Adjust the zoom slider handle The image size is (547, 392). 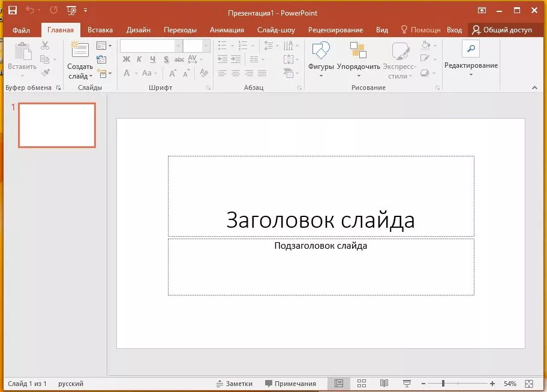point(443,384)
